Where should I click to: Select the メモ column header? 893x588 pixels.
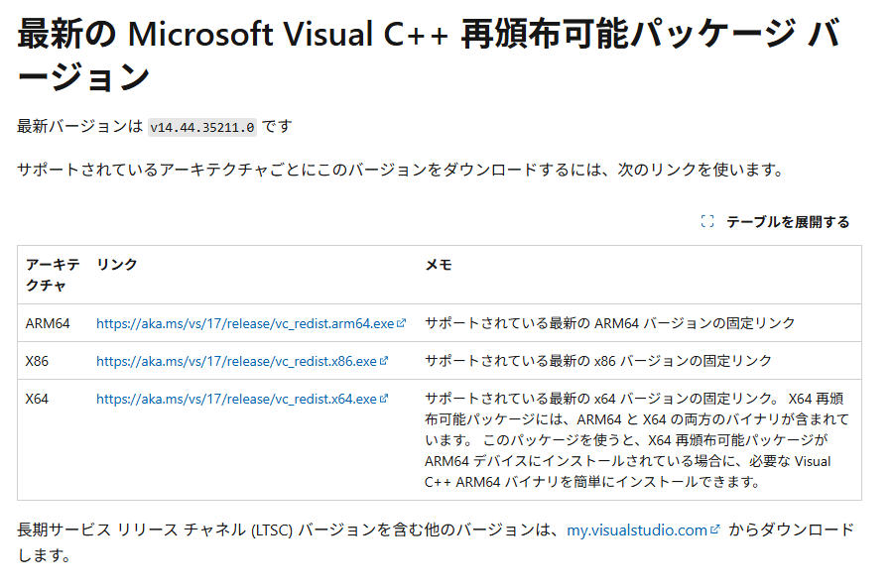pyautogui.click(x=439, y=265)
